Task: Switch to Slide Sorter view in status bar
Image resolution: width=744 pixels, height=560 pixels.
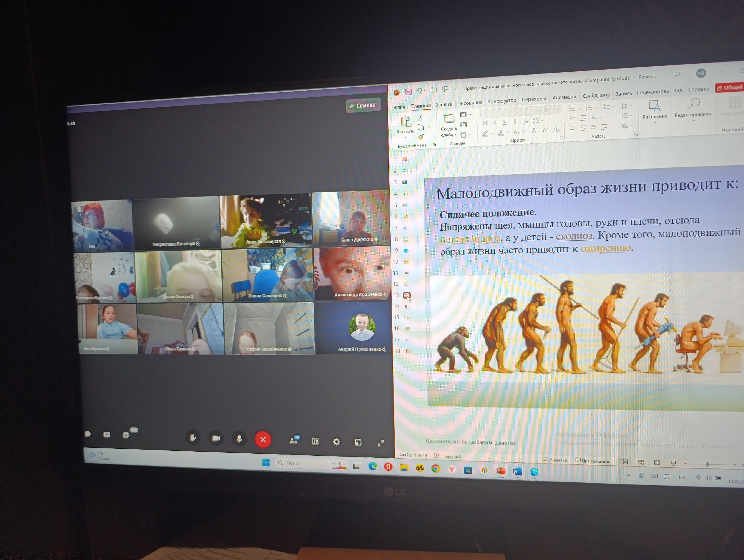Action: tap(641, 462)
